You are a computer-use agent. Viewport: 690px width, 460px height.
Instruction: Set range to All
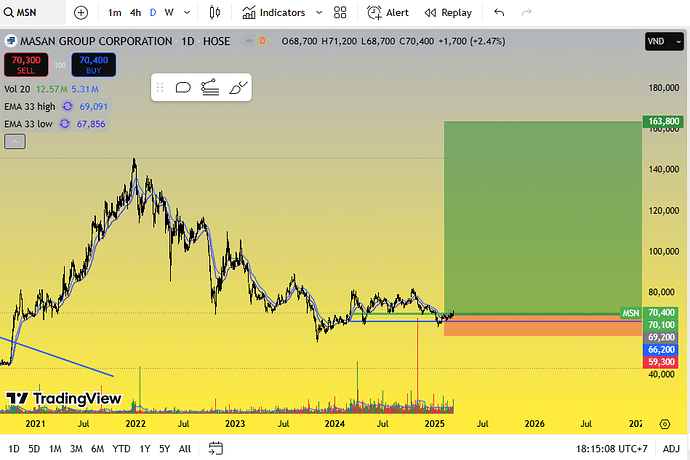tap(185, 449)
